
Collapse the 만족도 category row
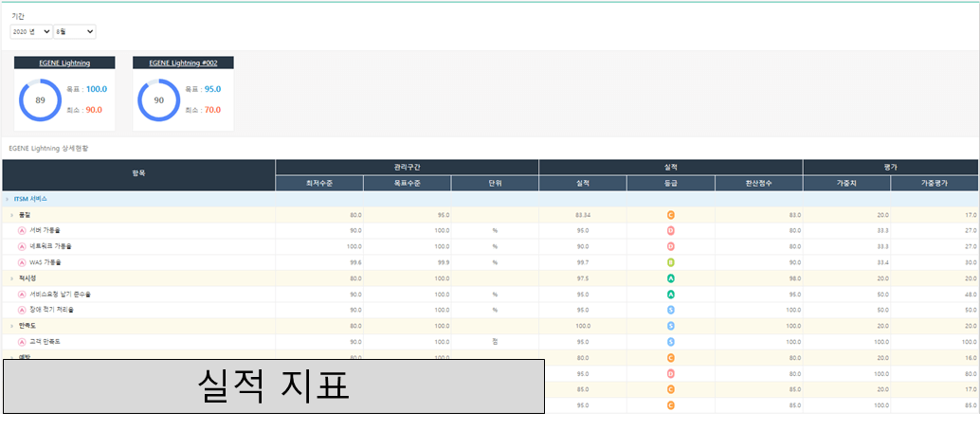tap(11, 326)
